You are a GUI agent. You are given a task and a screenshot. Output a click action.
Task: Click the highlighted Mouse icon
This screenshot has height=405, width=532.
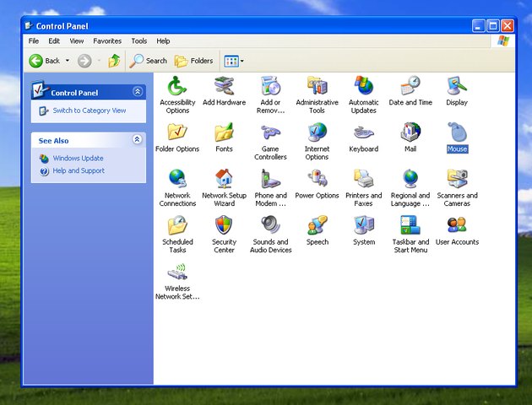[457, 132]
